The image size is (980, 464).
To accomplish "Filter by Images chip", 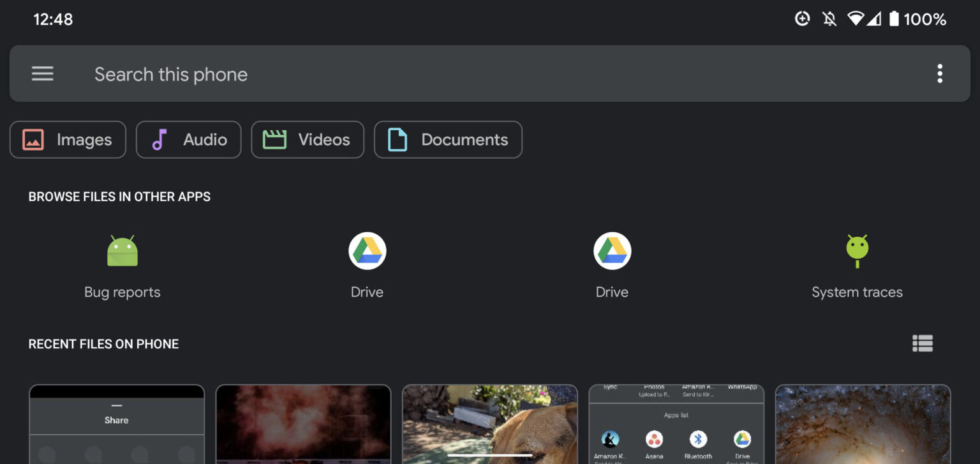I will (x=68, y=140).
